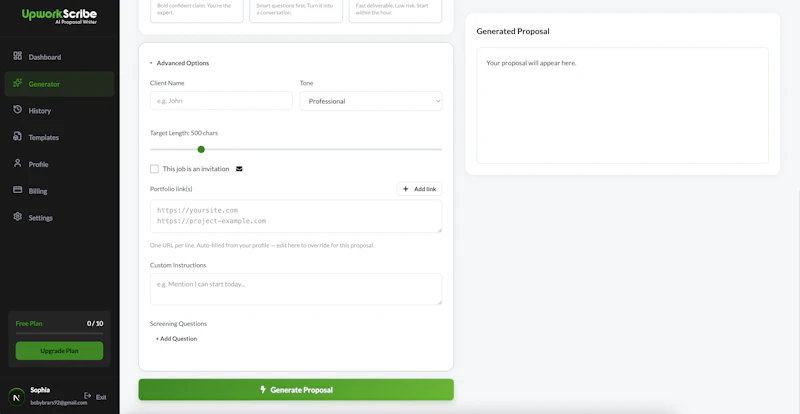The image size is (800, 414).
Task: Click the 'Smart questions first' style card
Action: (x=296, y=10)
